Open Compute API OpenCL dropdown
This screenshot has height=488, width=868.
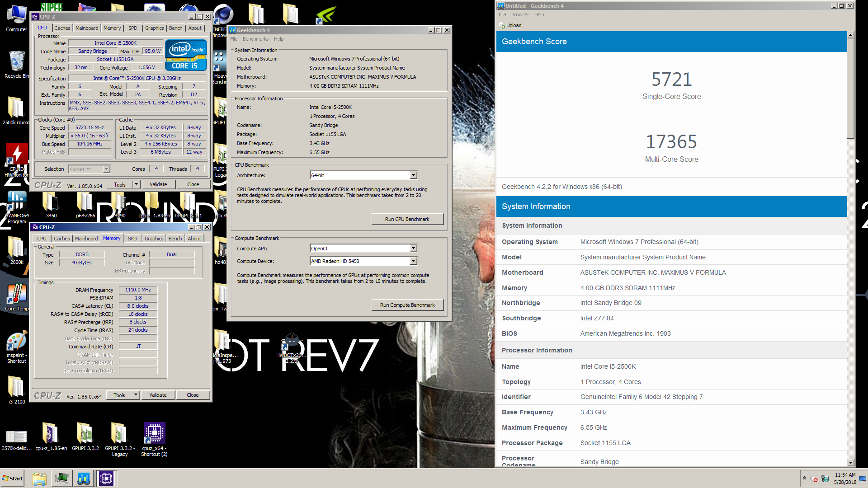[x=413, y=249]
